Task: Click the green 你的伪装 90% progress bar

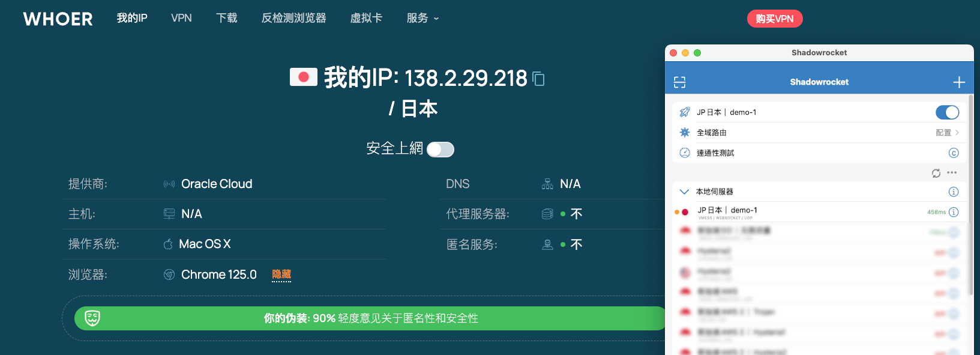Action: [x=370, y=318]
